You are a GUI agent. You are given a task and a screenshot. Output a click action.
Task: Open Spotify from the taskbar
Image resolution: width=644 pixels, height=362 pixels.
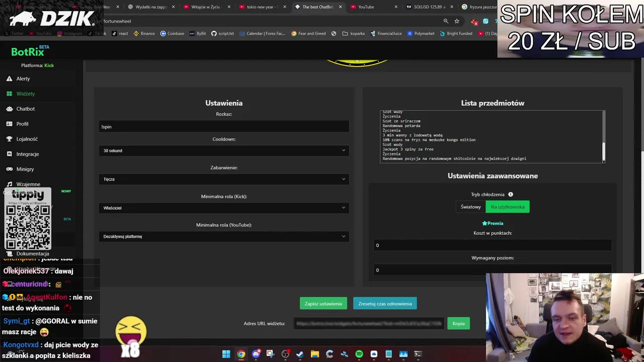359,354
